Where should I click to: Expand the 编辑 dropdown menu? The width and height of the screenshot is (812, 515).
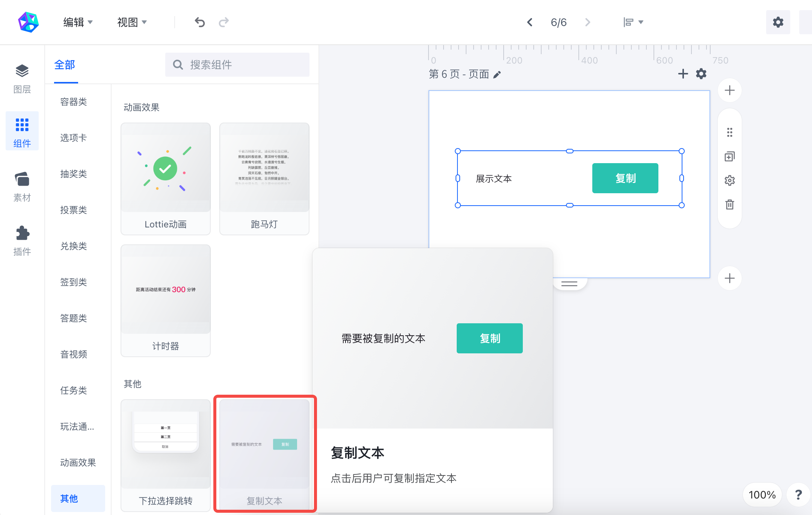(78, 22)
